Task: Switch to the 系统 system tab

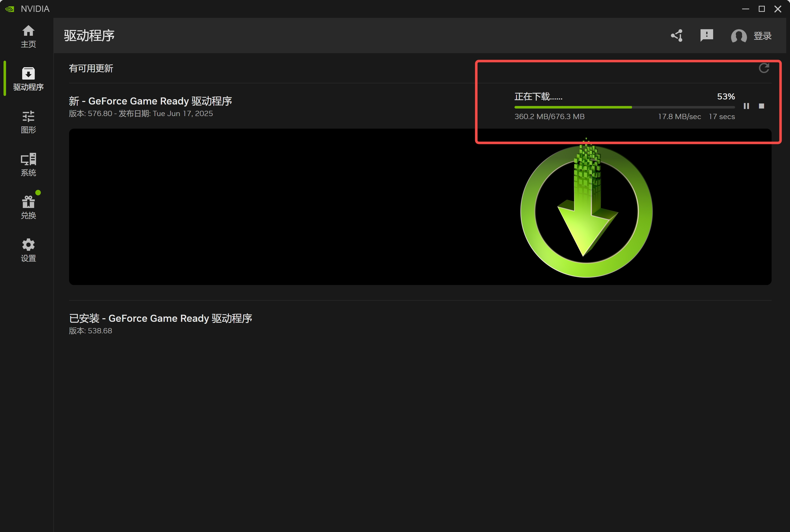Action: pos(28,165)
